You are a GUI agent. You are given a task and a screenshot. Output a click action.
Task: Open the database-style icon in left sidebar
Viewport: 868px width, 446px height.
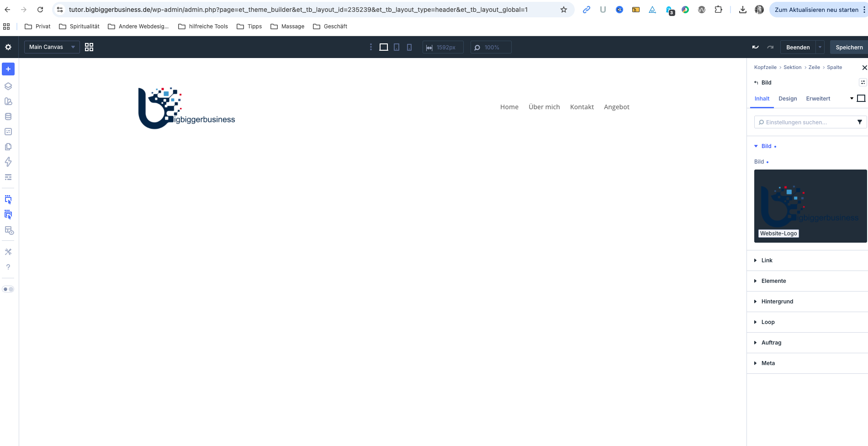(x=8, y=117)
